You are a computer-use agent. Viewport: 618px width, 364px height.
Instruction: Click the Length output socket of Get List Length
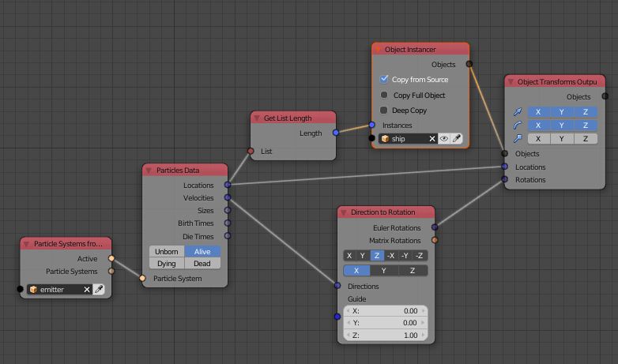click(x=336, y=133)
